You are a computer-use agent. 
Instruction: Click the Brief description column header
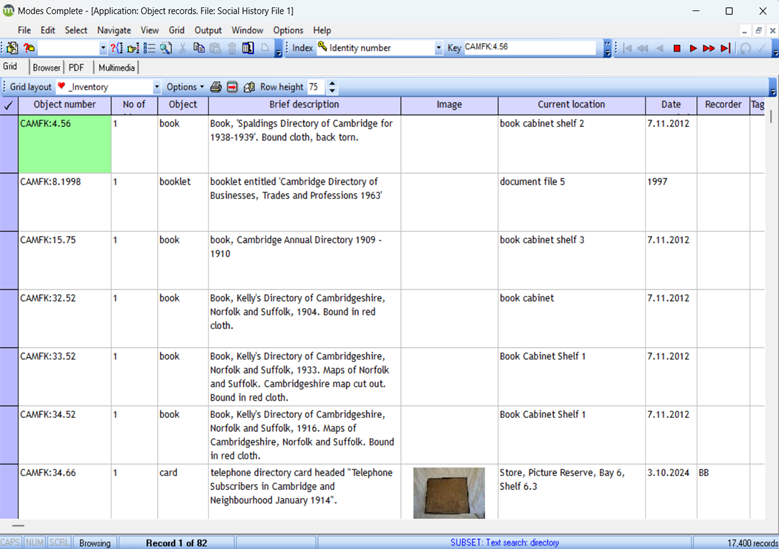coord(304,105)
